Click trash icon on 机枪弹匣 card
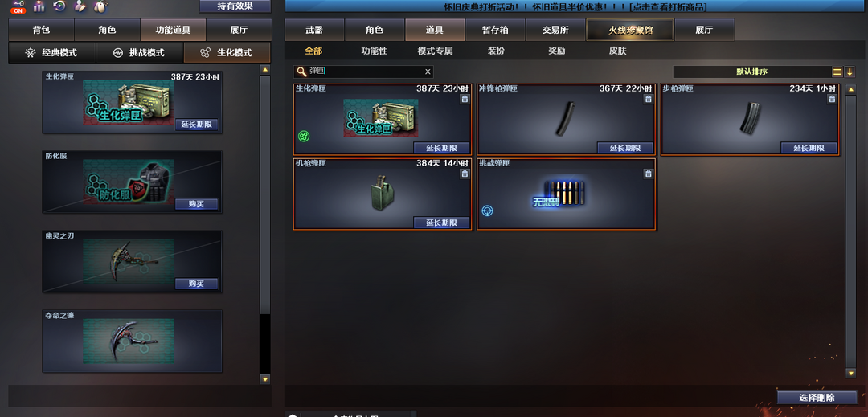Viewport: 868px width, 417px height. point(465,174)
